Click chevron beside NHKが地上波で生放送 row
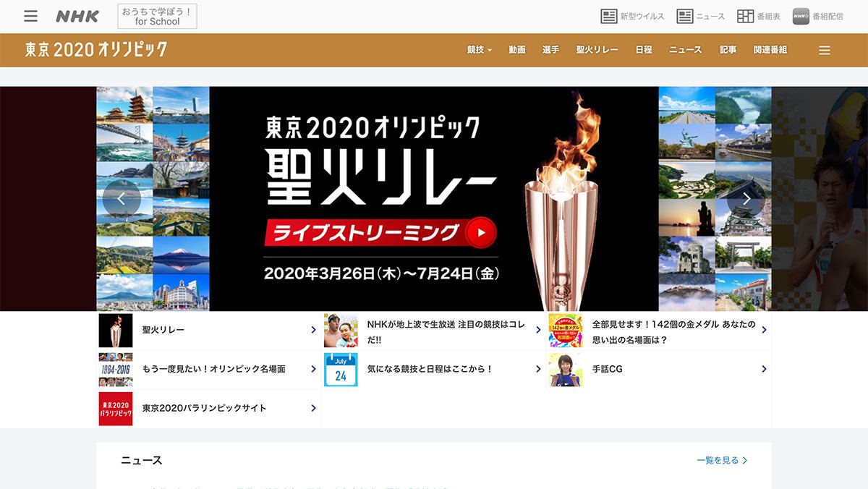The width and height of the screenshot is (868, 489). [538, 330]
